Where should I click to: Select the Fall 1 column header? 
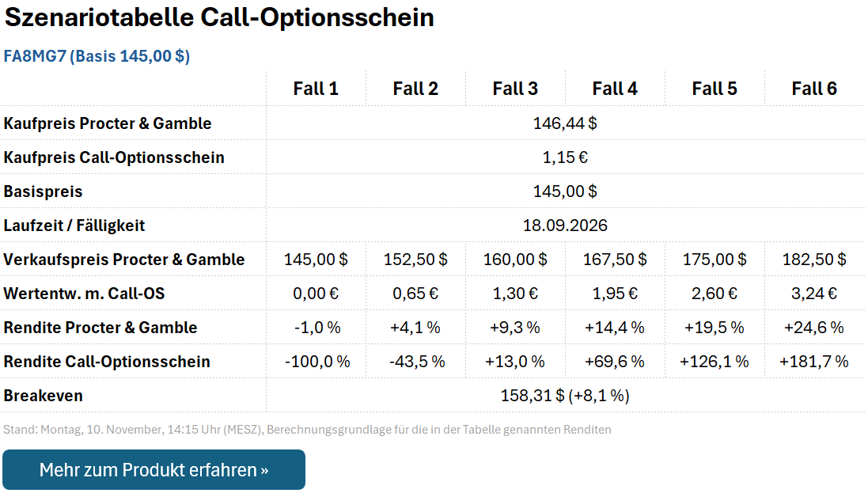pos(316,88)
